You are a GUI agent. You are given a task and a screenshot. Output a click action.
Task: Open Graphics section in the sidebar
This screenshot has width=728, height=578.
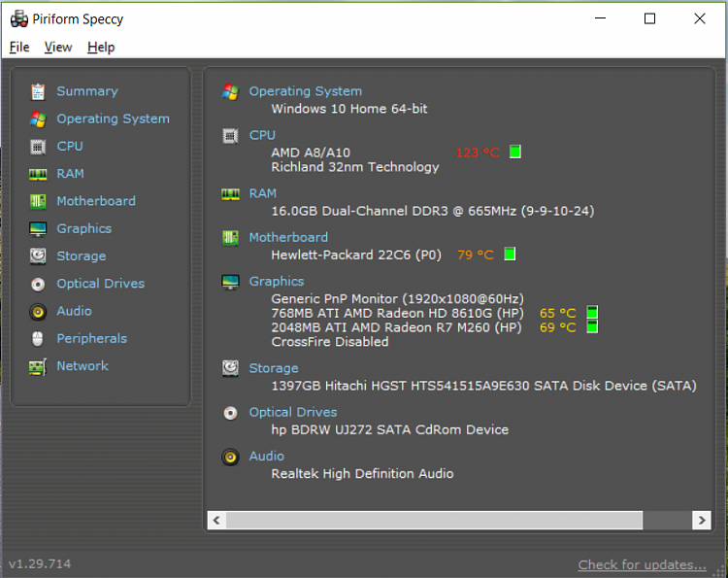tap(84, 229)
